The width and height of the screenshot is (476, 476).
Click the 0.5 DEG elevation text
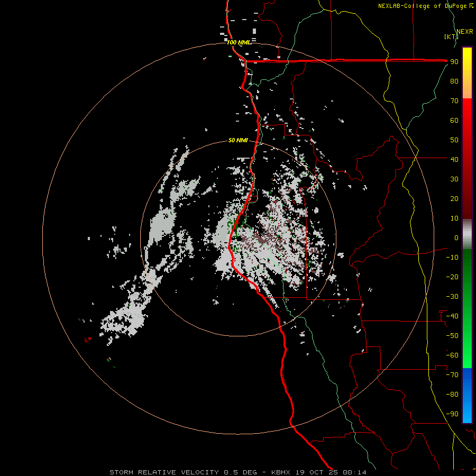pyautogui.click(x=241, y=472)
